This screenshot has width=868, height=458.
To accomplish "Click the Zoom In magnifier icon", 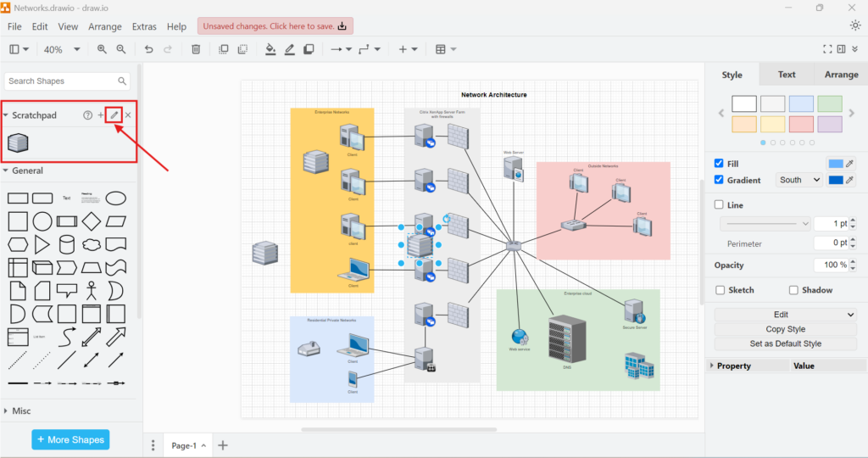I will pos(102,49).
